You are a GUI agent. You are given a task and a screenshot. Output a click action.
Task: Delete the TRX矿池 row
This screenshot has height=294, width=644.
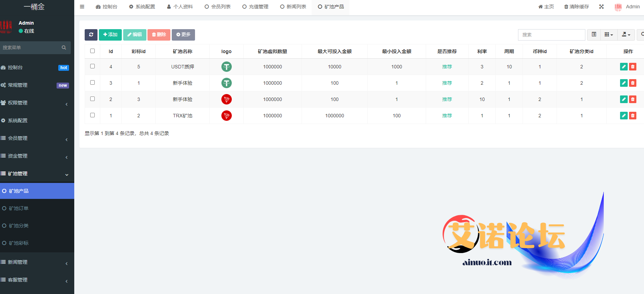point(633,116)
